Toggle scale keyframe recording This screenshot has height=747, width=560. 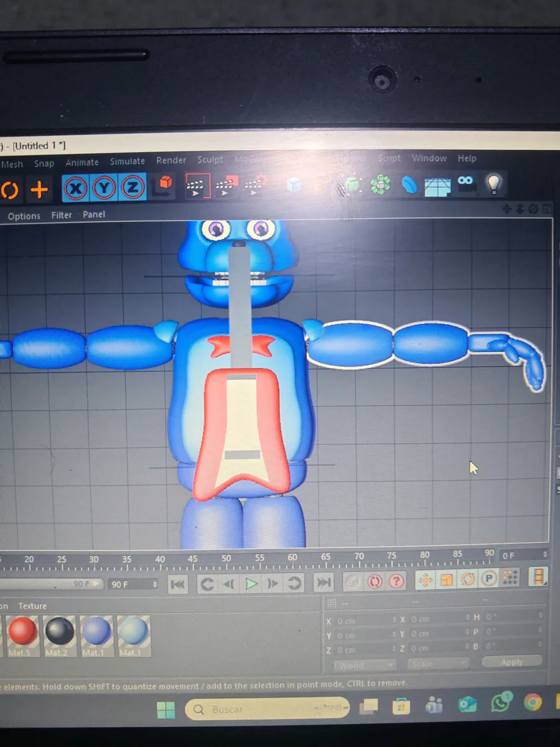(x=447, y=580)
